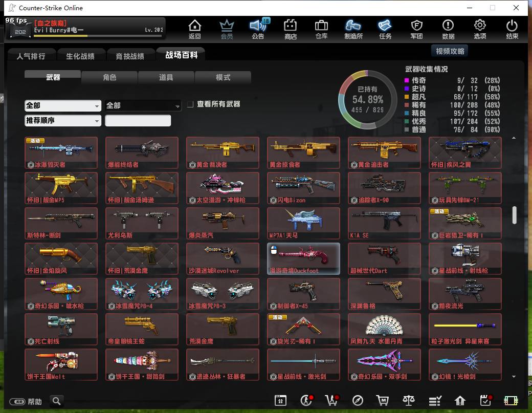Open the clipboard checkmark icon with red dot
This screenshot has height=413, width=532.
coord(485,401)
